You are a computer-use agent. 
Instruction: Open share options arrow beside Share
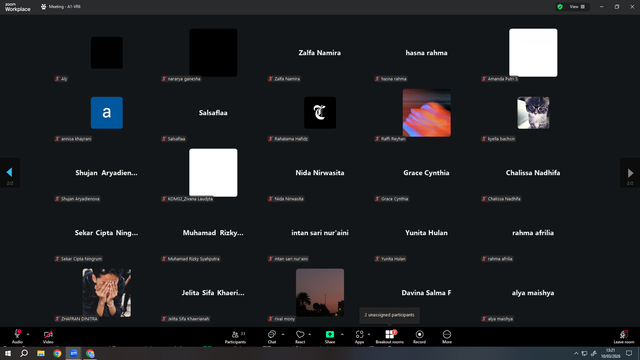pos(342,334)
